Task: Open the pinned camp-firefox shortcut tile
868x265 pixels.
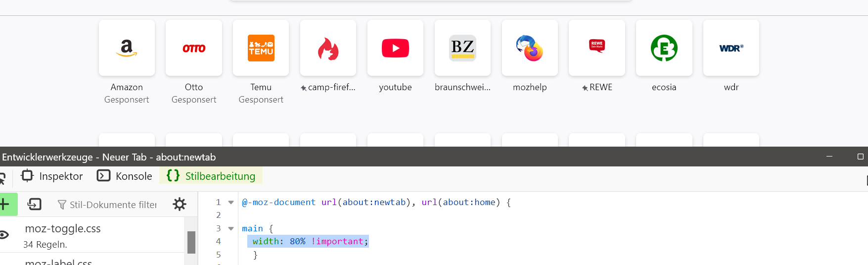Action: [328, 48]
